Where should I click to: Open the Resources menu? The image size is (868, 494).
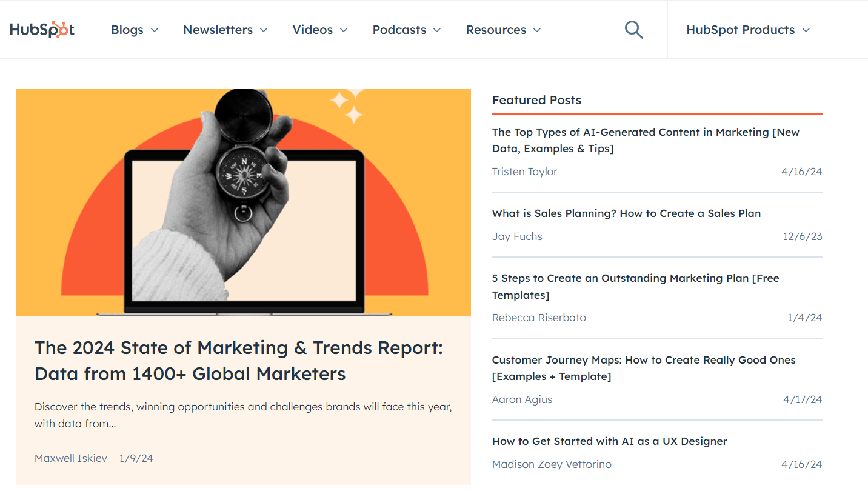tap(503, 30)
